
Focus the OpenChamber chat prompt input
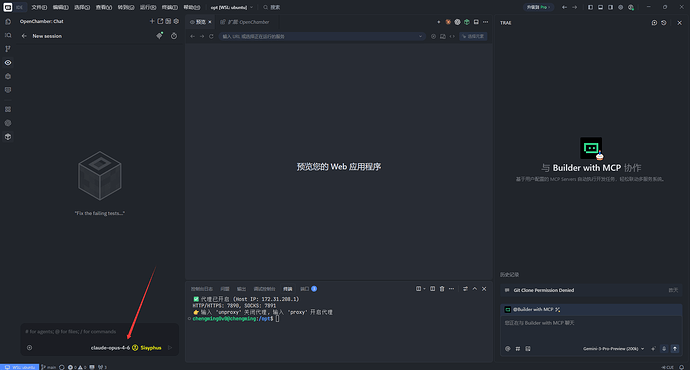click(x=99, y=332)
